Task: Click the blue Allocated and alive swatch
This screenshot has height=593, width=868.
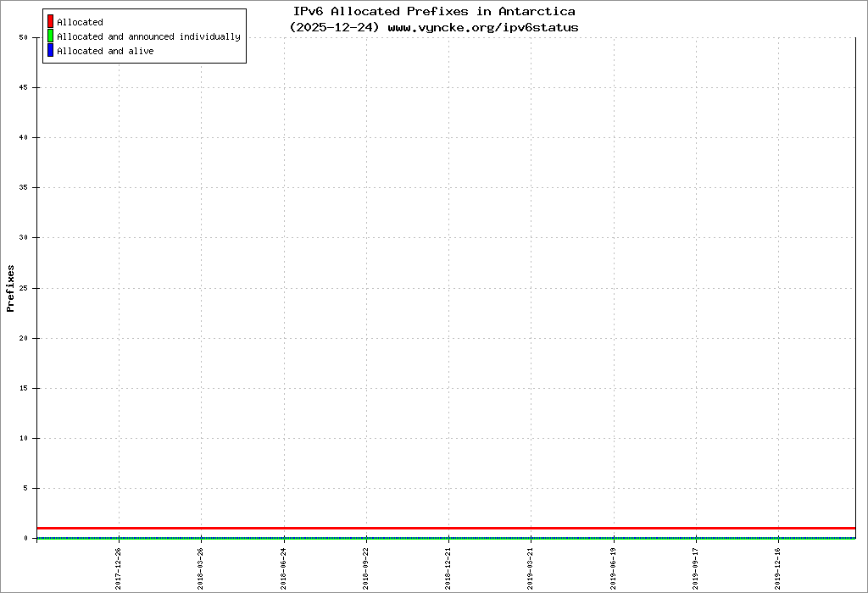Action: (x=50, y=51)
